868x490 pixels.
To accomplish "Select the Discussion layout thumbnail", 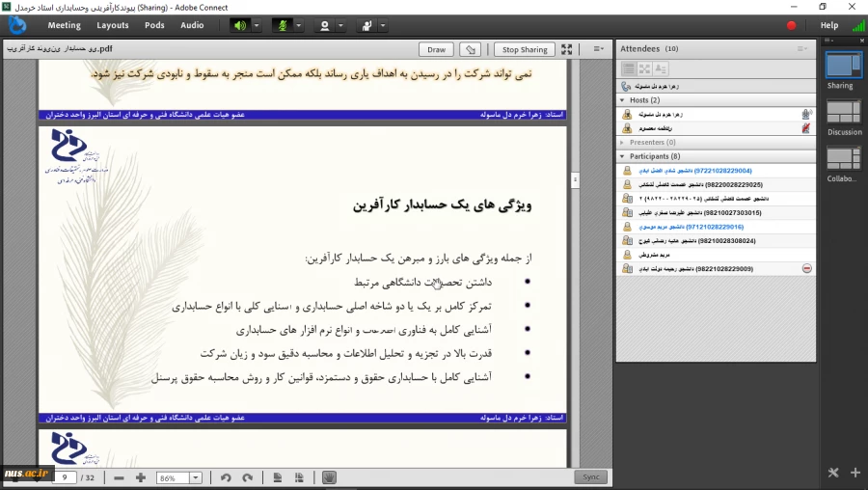I will (844, 113).
